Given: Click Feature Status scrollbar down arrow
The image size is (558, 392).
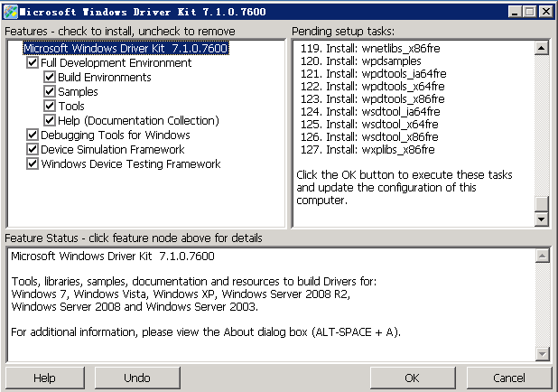Looking at the screenshot, I should point(542,354).
